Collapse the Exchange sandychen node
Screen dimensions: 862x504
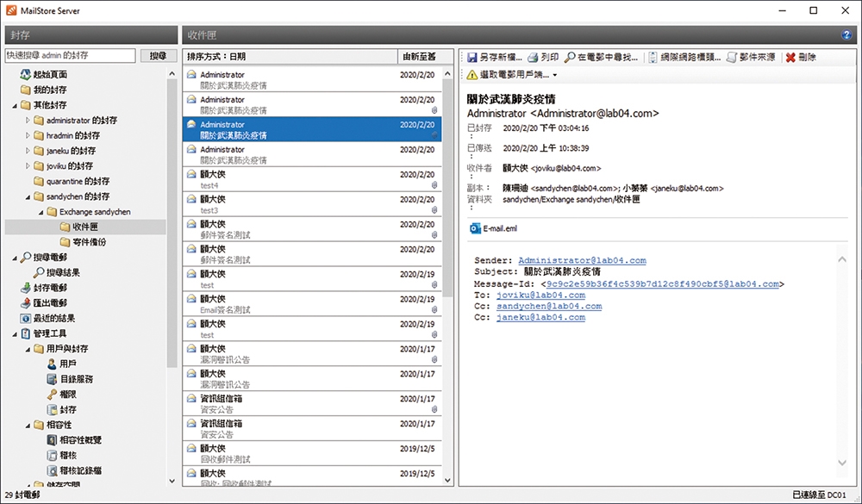pyautogui.click(x=41, y=212)
